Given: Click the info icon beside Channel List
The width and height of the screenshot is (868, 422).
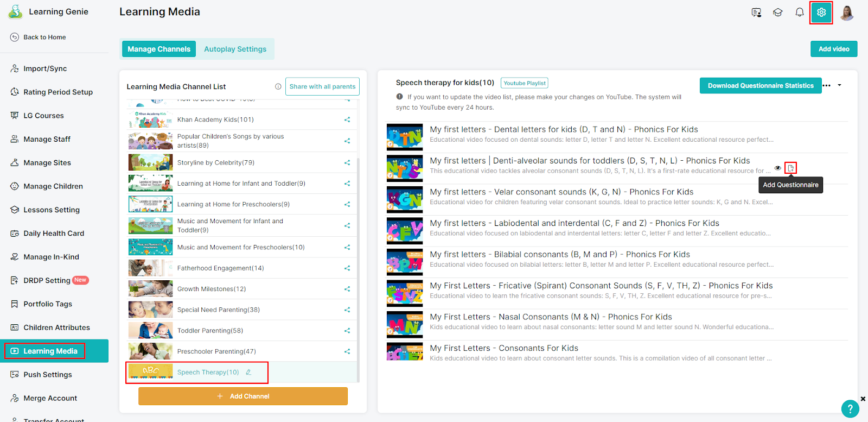Looking at the screenshot, I should pyautogui.click(x=278, y=86).
